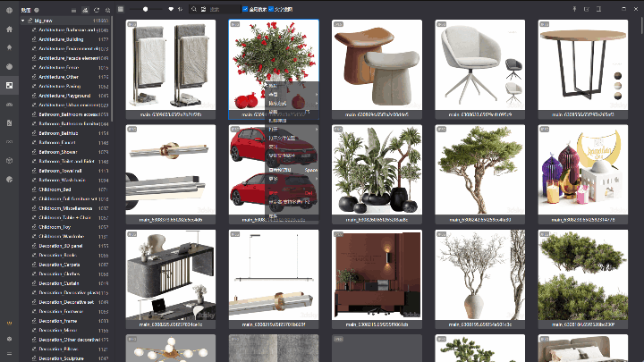
Task: Click the home icon in left sidebar
Action: [x=9, y=29]
